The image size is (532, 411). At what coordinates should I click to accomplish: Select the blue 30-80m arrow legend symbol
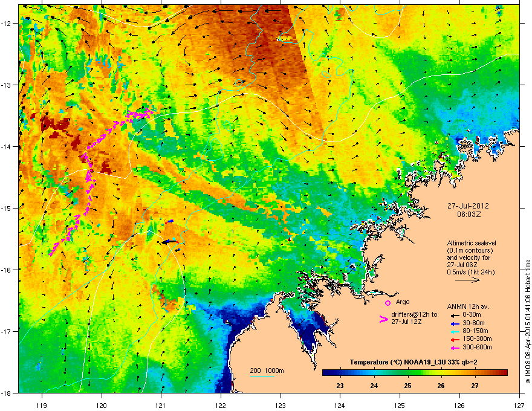[x=455, y=324]
